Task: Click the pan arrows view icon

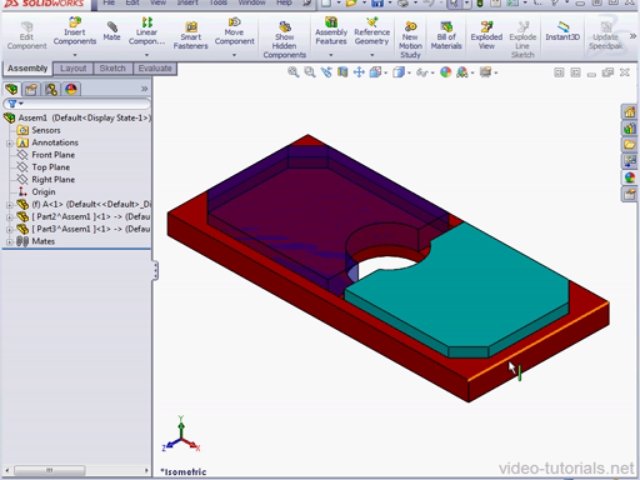Action: pyautogui.click(x=359, y=72)
